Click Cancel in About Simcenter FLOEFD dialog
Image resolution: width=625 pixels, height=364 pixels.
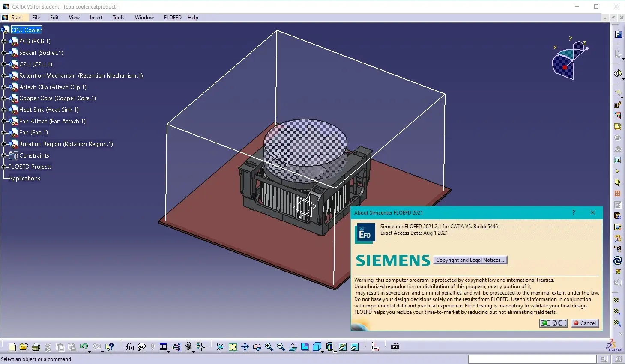pos(585,323)
